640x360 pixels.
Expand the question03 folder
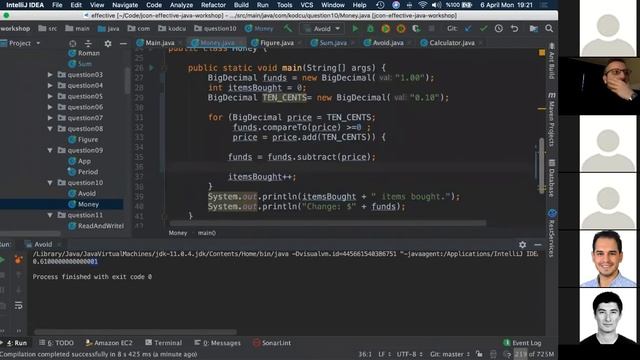click(x=50, y=75)
